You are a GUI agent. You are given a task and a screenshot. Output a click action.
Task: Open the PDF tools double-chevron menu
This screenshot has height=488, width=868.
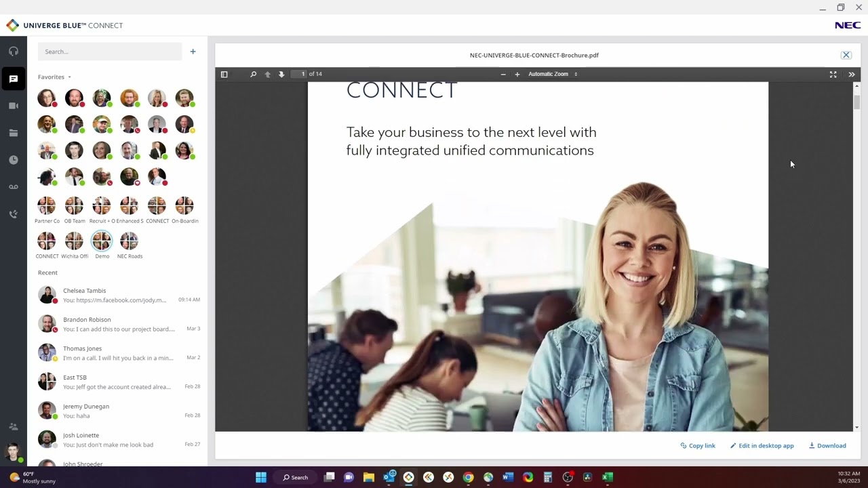[x=852, y=75]
